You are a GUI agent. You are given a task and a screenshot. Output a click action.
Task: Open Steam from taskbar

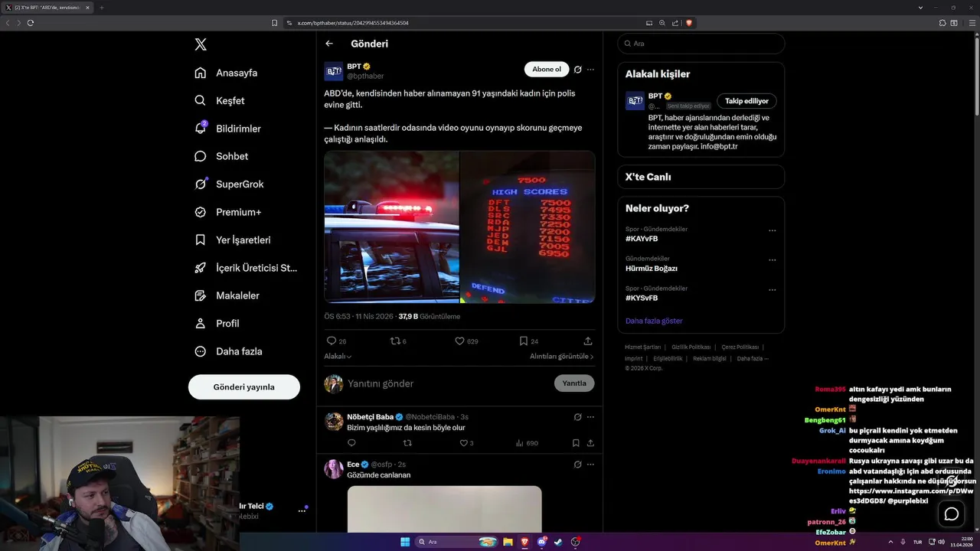click(x=558, y=542)
